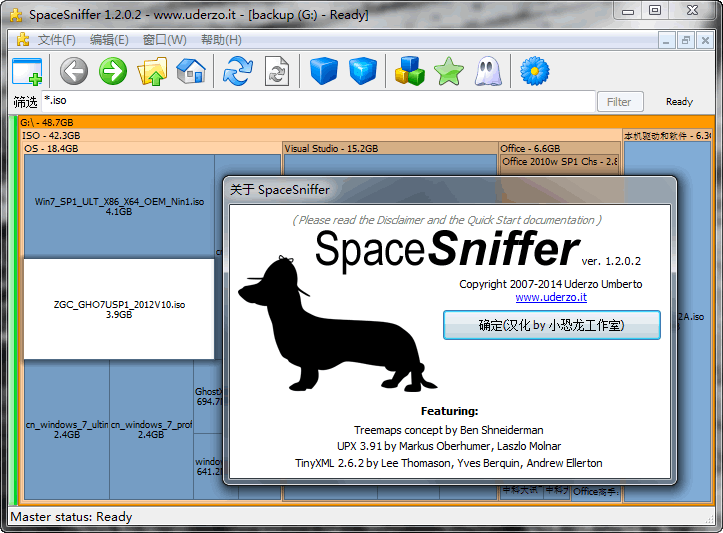Image resolution: width=723 pixels, height=533 pixels.
Task: Rescan the view with the document refresh icon
Action: 277,71
